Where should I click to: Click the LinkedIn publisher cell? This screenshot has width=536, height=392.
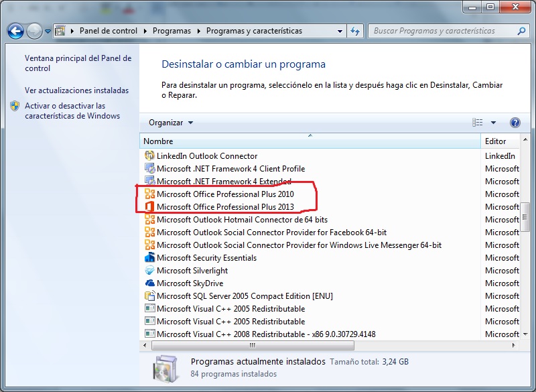click(x=500, y=156)
